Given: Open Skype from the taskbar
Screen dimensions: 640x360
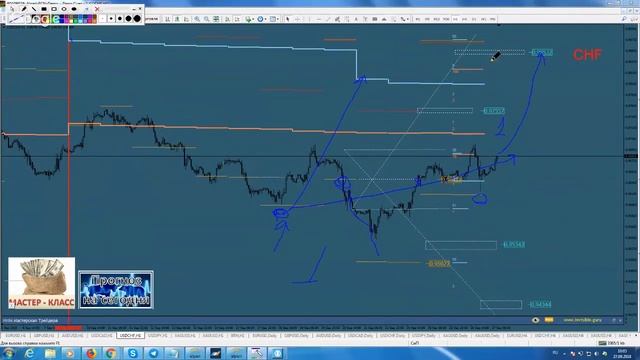Looking at the screenshot, I should [x=133, y=353].
